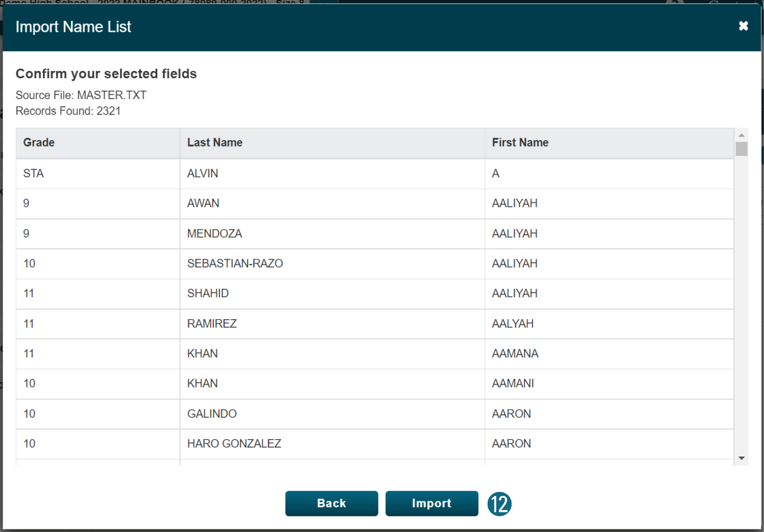The height and width of the screenshot is (532, 764).
Task: Close the Import Name List dialog
Action: [x=743, y=26]
